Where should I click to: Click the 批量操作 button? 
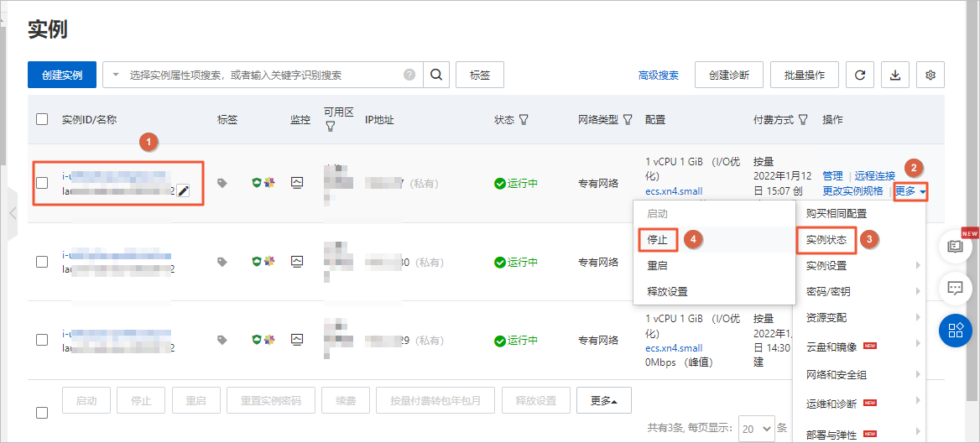pyautogui.click(x=805, y=75)
